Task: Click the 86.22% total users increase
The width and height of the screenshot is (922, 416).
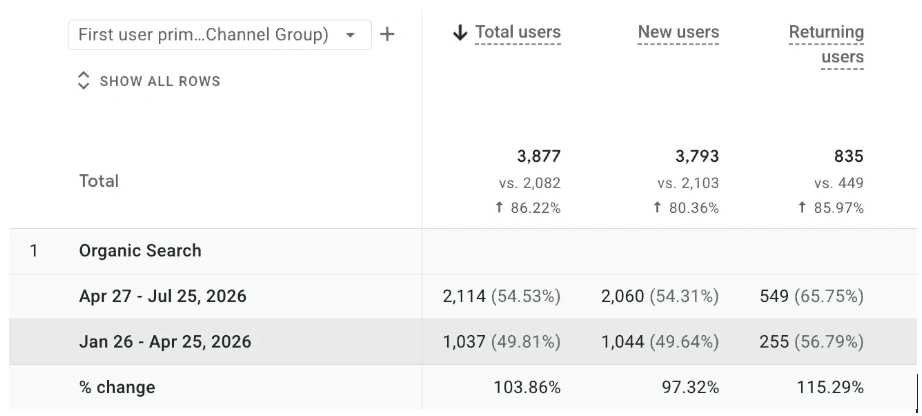Action: tap(527, 208)
